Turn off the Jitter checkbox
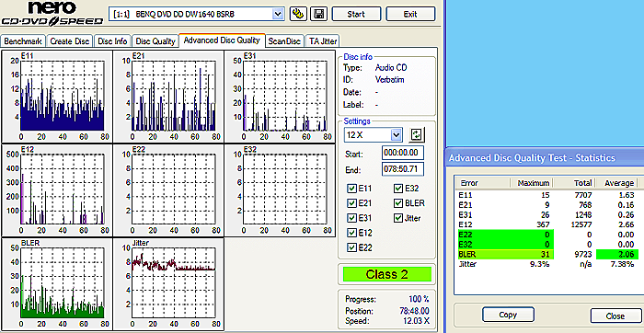Screen dimensions: 644x333 398,218
